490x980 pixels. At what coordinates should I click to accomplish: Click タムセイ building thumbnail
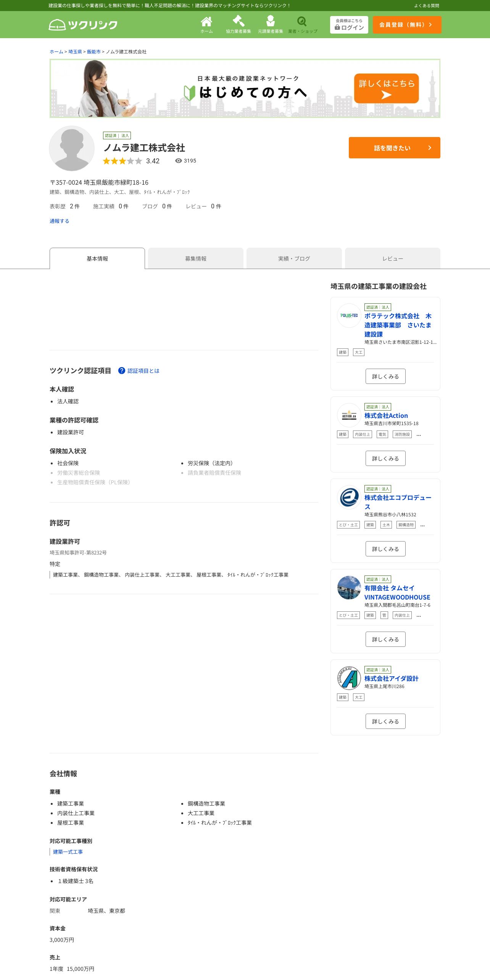click(x=349, y=588)
